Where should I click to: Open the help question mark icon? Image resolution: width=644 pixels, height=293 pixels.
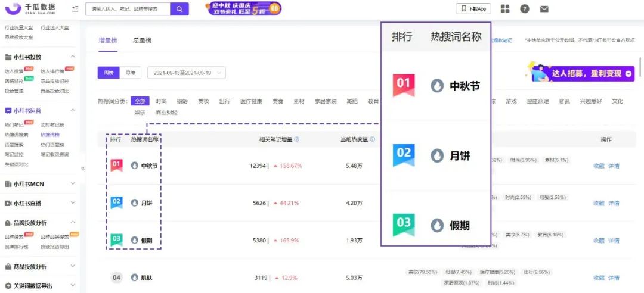point(525,8)
